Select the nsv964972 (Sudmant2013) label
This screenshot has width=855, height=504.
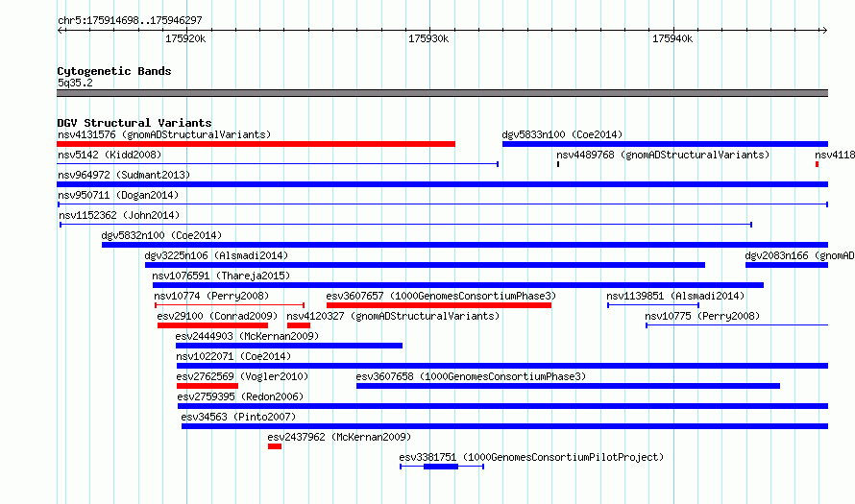(124, 175)
